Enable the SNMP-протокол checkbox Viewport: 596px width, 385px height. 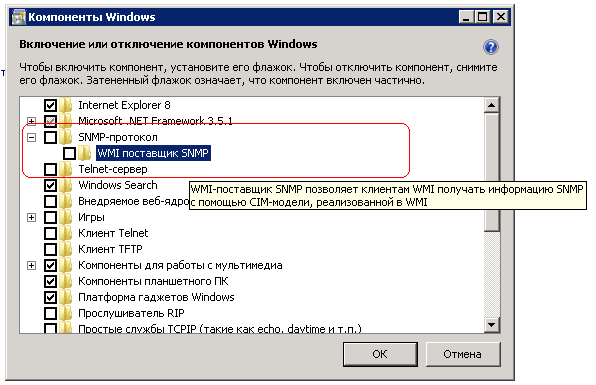51,137
